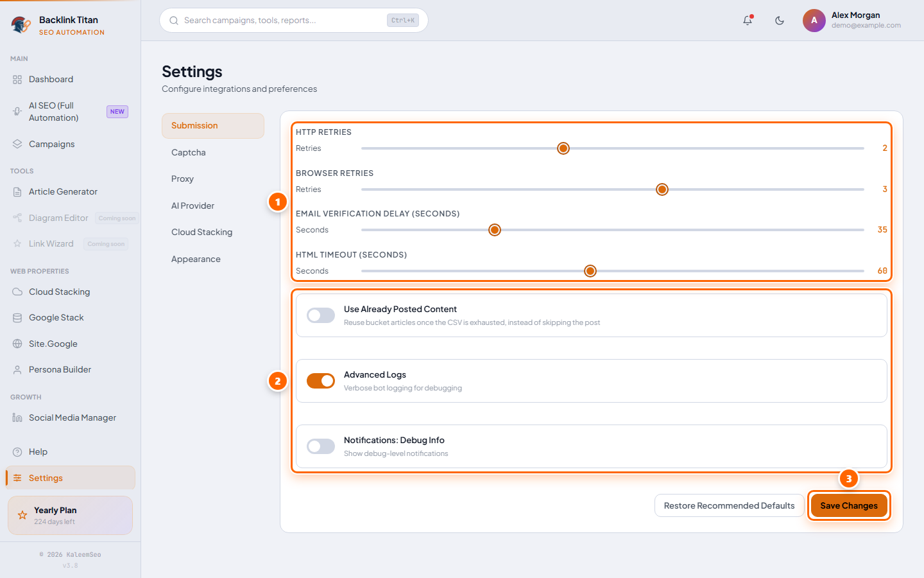This screenshot has height=578, width=924.
Task: Click the Article Generator document icon
Action: coord(17,192)
